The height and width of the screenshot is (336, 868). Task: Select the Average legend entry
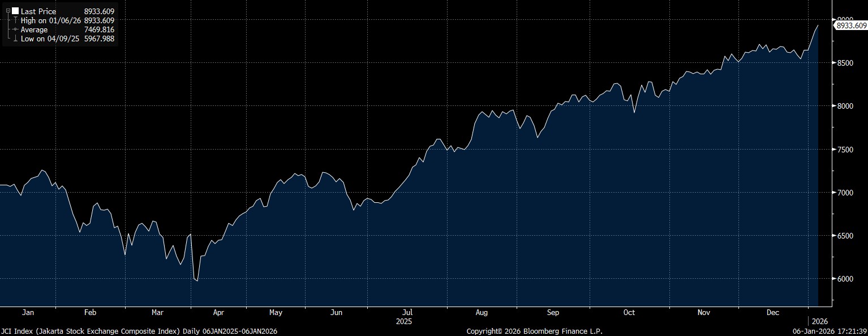(x=34, y=29)
